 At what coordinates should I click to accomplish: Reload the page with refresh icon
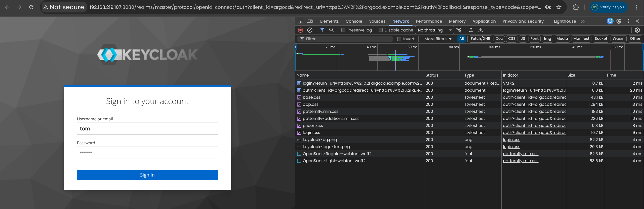[31, 7]
